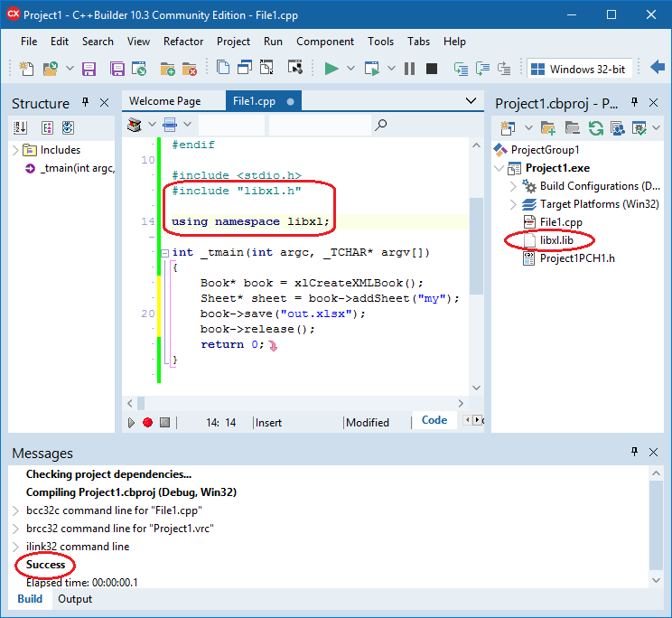Click Structure sort alphabetically icon
This screenshot has width=672, height=618.
click(20, 127)
